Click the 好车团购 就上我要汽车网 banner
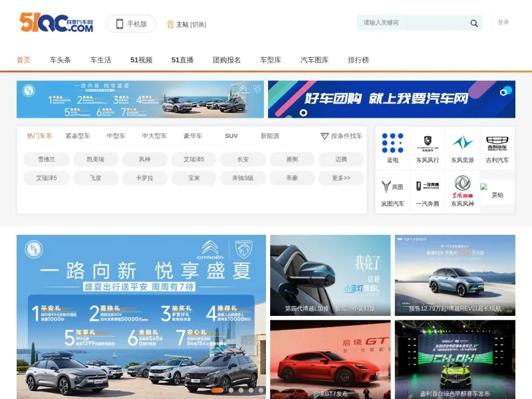 coord(392,99)
